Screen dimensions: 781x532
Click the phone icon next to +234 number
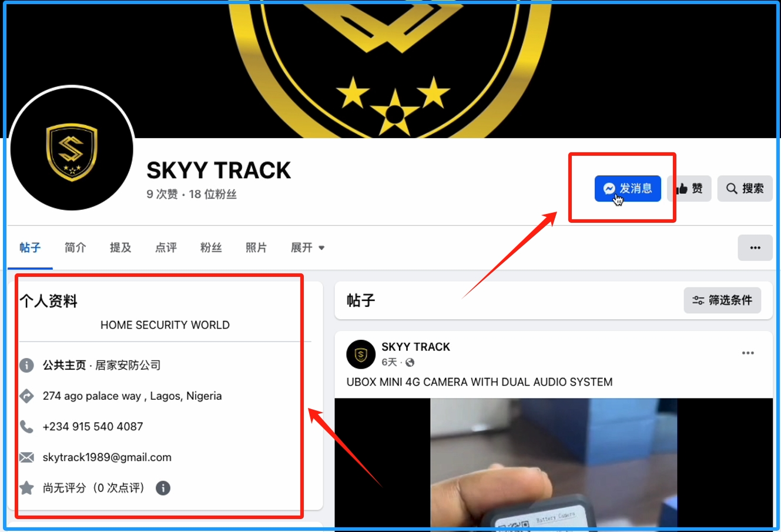coord(26,427)
